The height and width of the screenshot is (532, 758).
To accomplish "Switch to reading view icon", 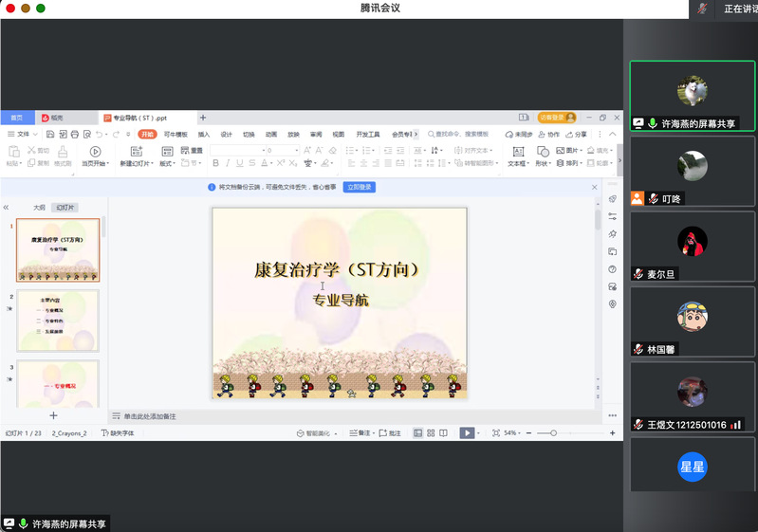I will click(x=443, y=432).
